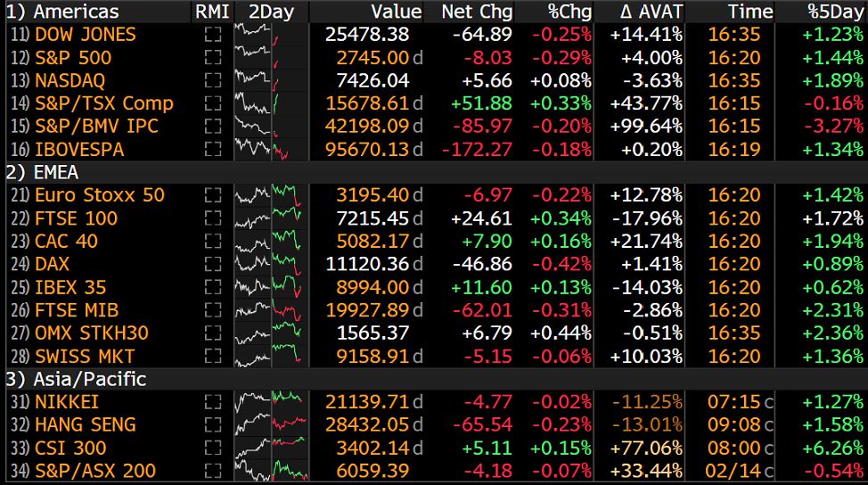Open the IBEX 35 index link
The image size is (868, 485).
(x=70, y=287)
